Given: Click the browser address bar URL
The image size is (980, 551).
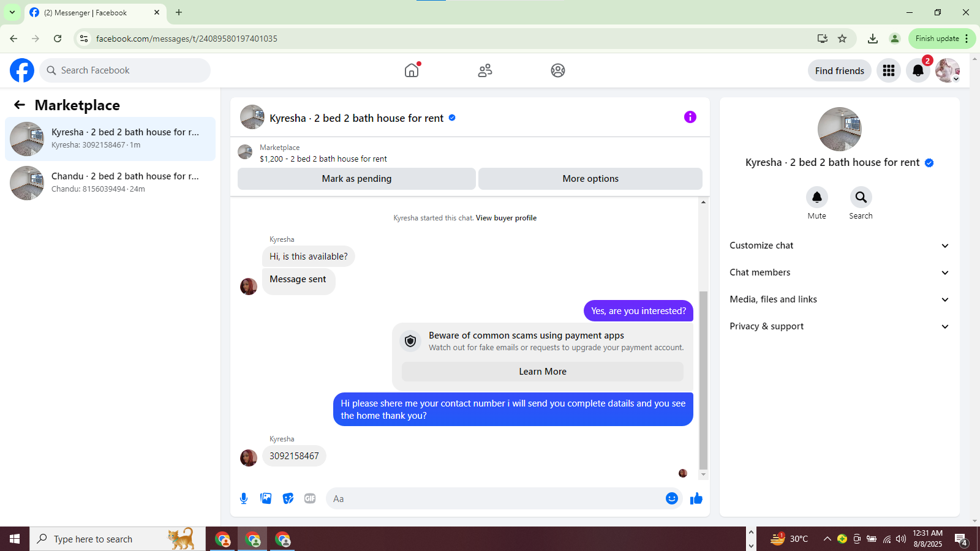Looking at the screenshot, I should tap(187, 39).
